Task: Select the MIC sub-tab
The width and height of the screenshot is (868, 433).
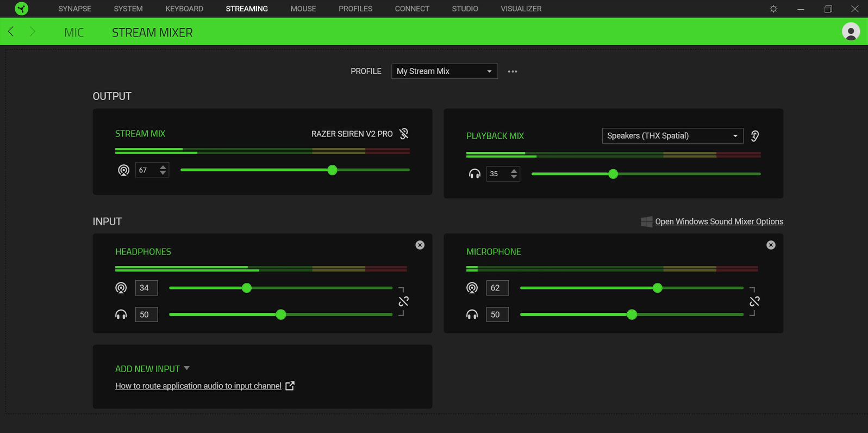Action: (x=74, y=33)
